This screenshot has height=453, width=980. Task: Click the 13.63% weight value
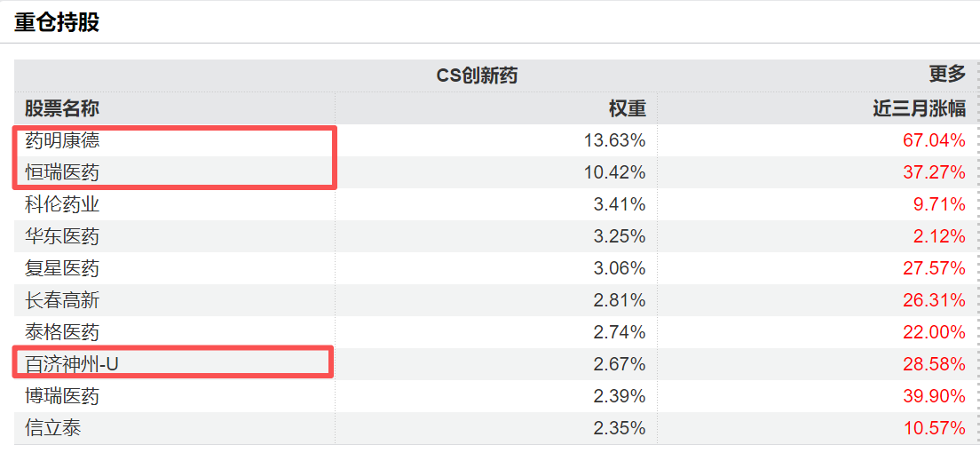pos(614,140)
